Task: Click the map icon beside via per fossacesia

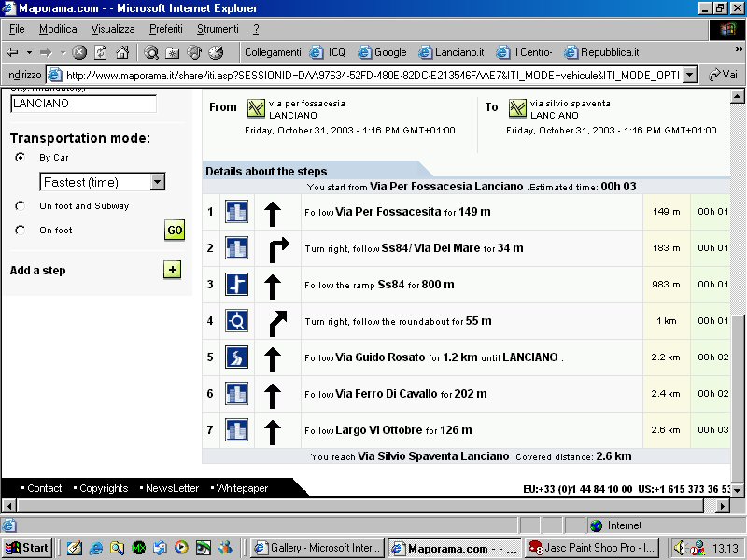Action: (x=256, y=108)
